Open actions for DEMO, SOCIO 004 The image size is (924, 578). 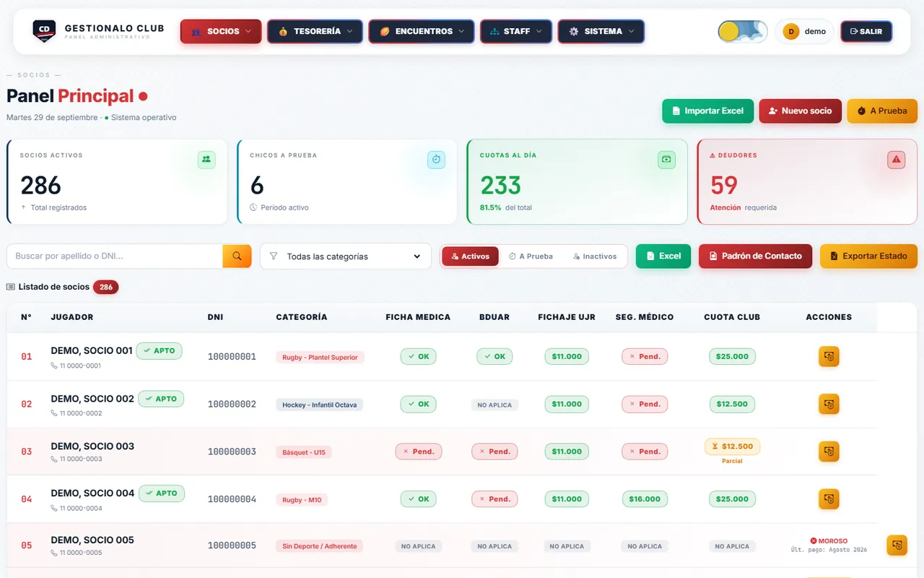[829, 499]
